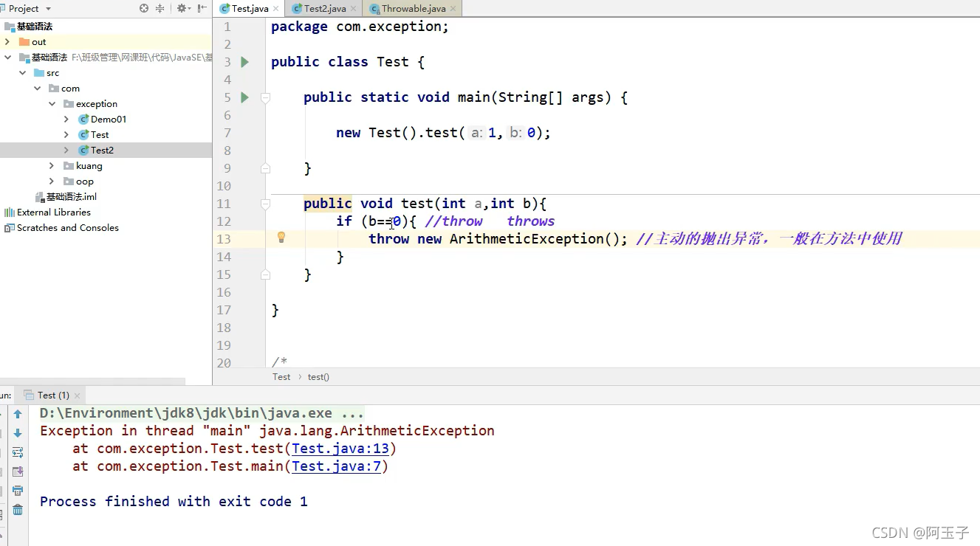Screen dimensions: 980x546
Task: Run main method via gutter arrow on line 5
Action: click(245, 97)
